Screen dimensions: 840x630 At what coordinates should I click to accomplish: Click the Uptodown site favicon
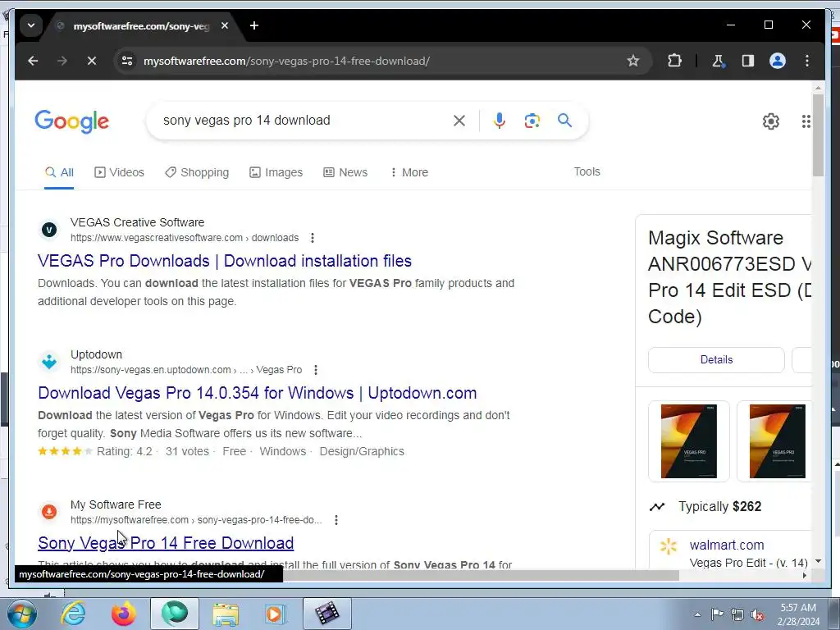tap(49, 362)
